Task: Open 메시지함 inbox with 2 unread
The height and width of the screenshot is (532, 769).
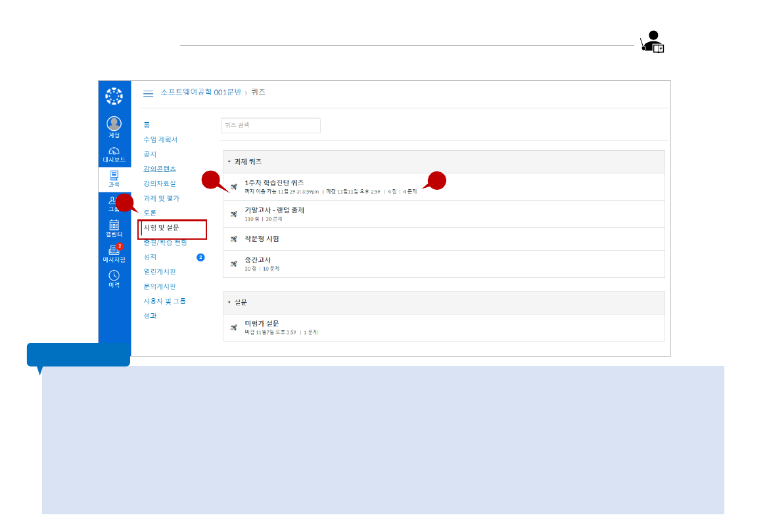Action: click(114, 250)
